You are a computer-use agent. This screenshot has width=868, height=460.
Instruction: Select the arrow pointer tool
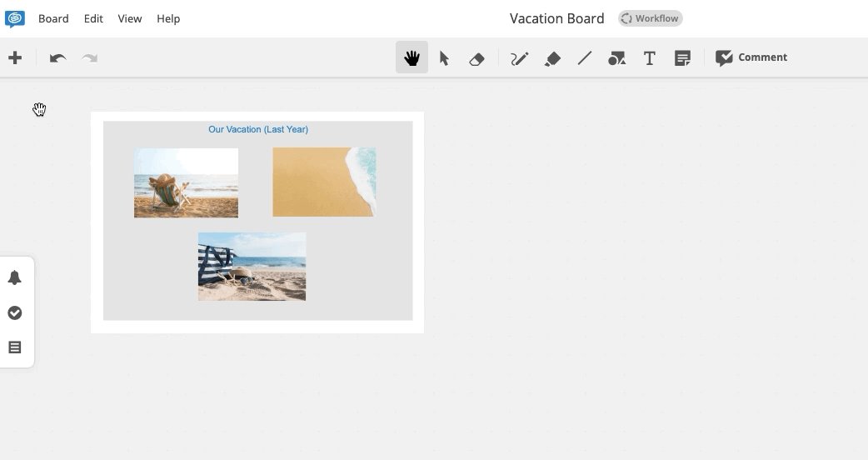[444, 57]
